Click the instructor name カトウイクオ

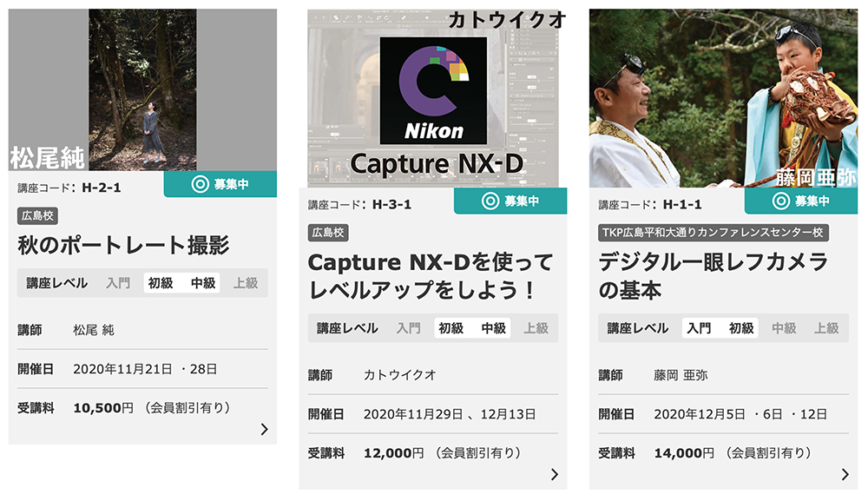pos(399,375)
